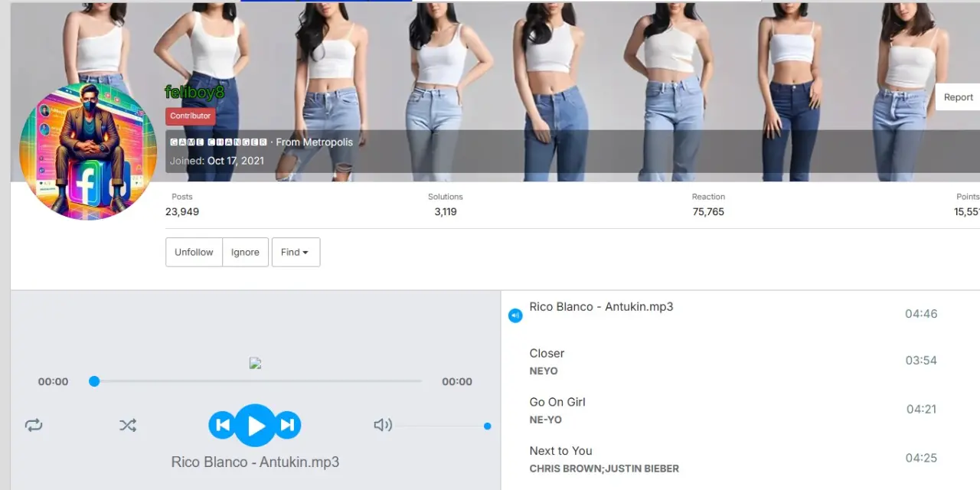Adjust the volume slider handle
The height and width of the screenshot is (490, 980).
click(487, 426)
